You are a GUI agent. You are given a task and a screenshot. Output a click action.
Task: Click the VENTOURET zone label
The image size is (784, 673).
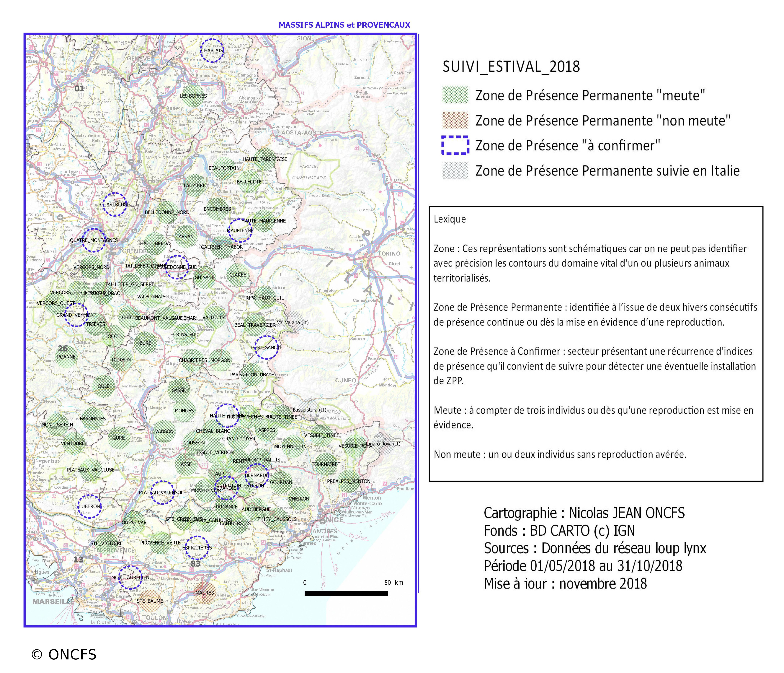74,443
